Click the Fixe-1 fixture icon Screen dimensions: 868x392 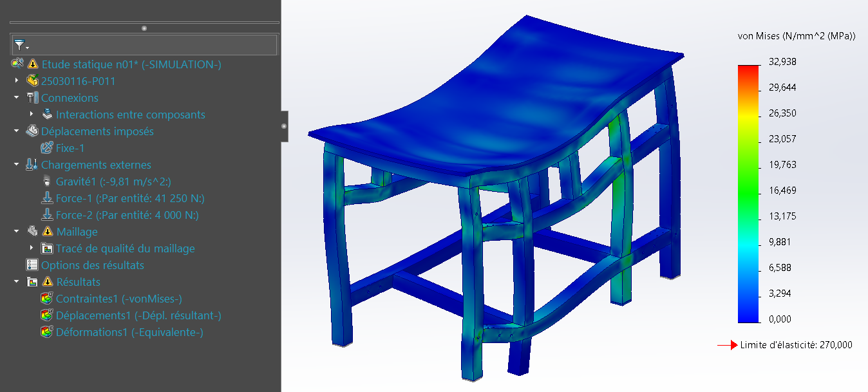(x=47, y=148)
